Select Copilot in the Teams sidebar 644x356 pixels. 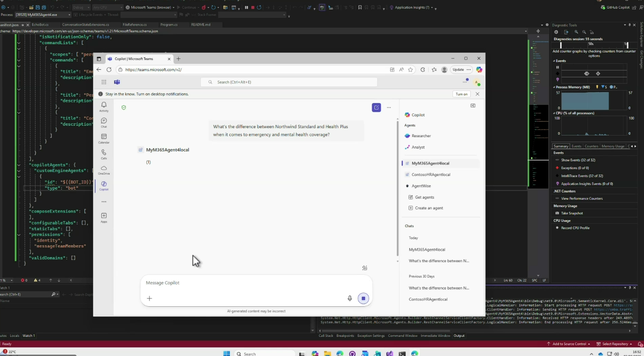(x=104, y=186)
